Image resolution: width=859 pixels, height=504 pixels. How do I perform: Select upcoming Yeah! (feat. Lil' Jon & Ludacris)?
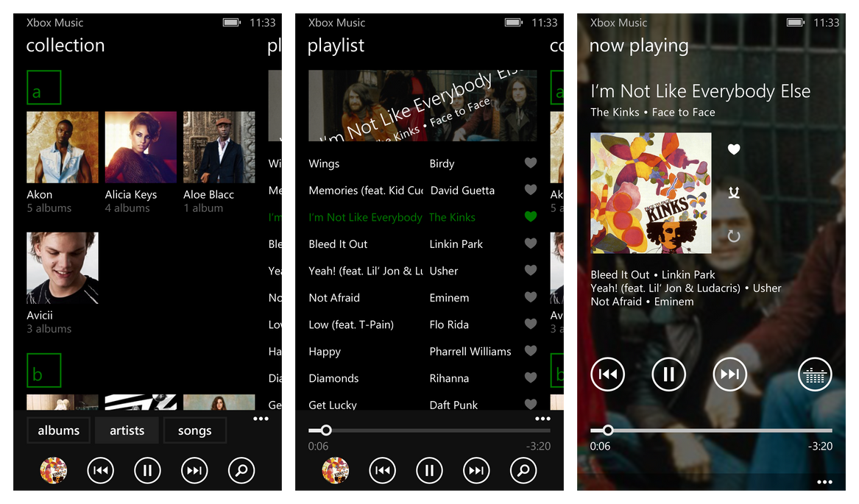point(686,288)
